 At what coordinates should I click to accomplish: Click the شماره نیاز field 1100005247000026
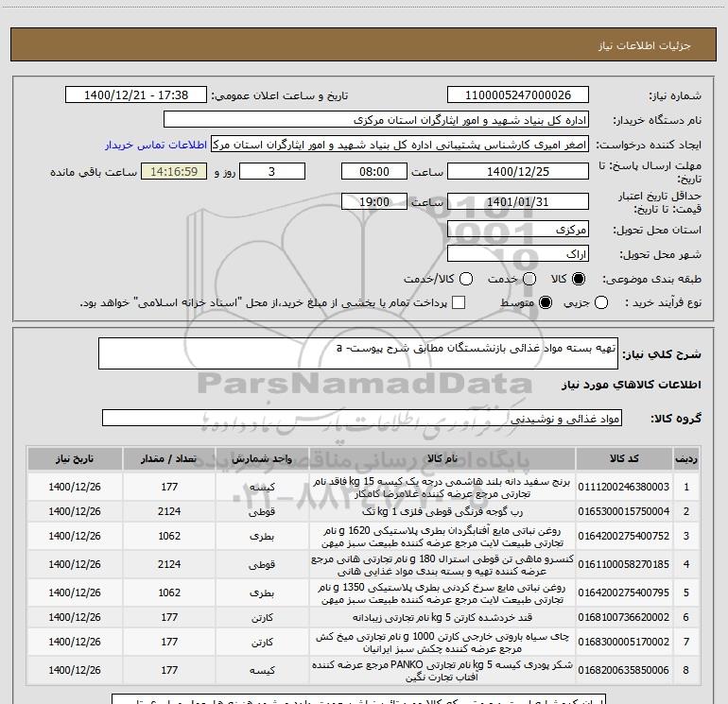click(518, 95)
